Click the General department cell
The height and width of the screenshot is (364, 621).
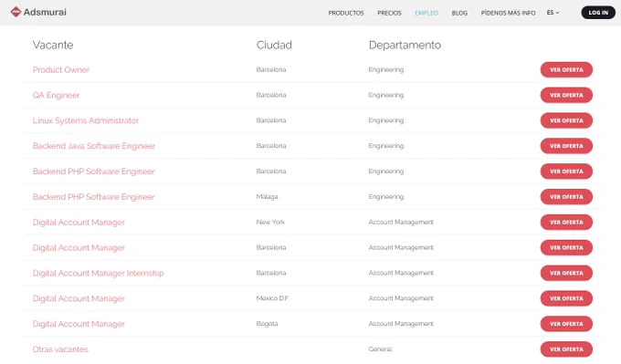tap(380, 349)
